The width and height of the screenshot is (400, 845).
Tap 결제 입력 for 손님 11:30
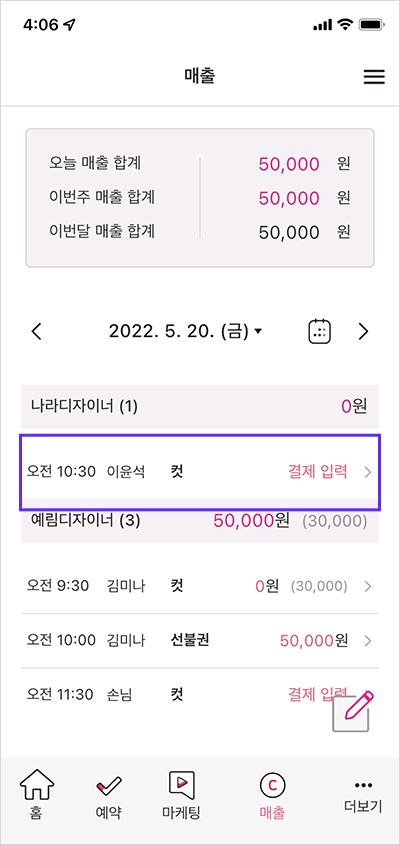click(318, 694)
